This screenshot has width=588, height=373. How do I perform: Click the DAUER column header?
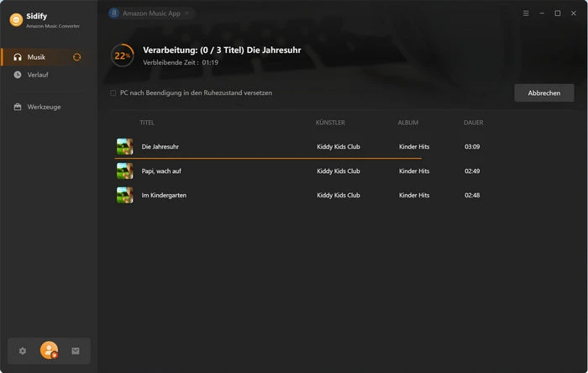(473, 123)
